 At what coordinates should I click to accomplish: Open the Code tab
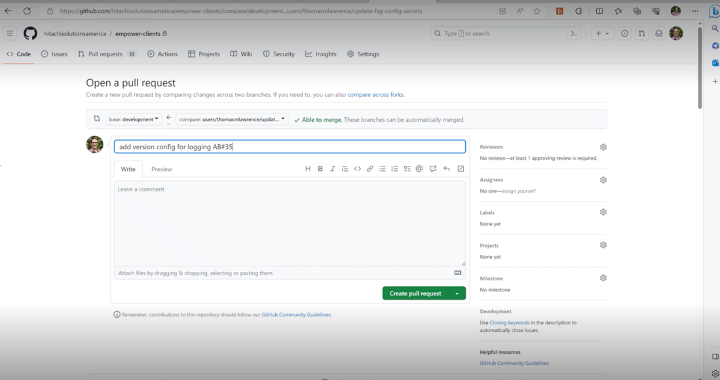19,54
